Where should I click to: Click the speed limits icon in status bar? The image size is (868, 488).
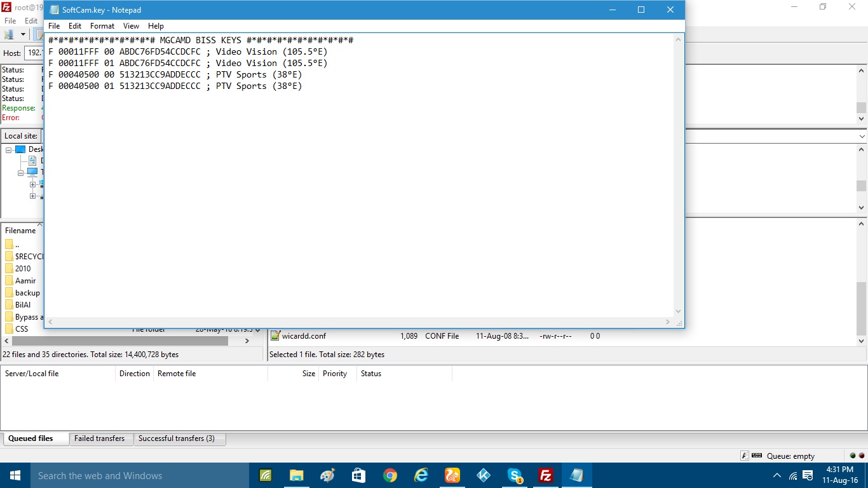coord(757,456)
